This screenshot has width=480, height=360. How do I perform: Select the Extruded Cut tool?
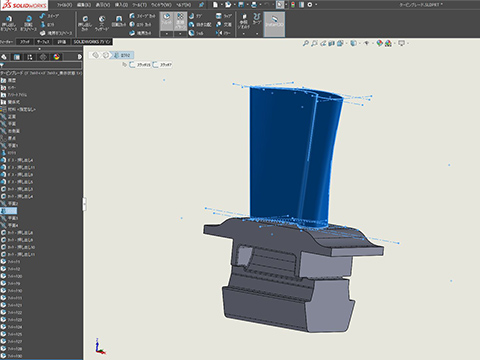(x=85, y=24)
